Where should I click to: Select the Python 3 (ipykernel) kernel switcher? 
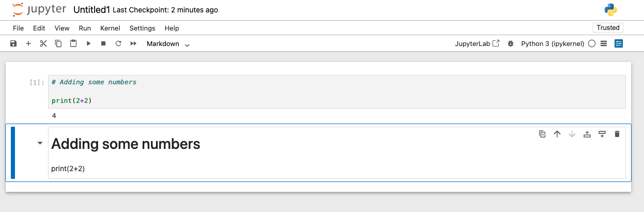pos(553,44)
